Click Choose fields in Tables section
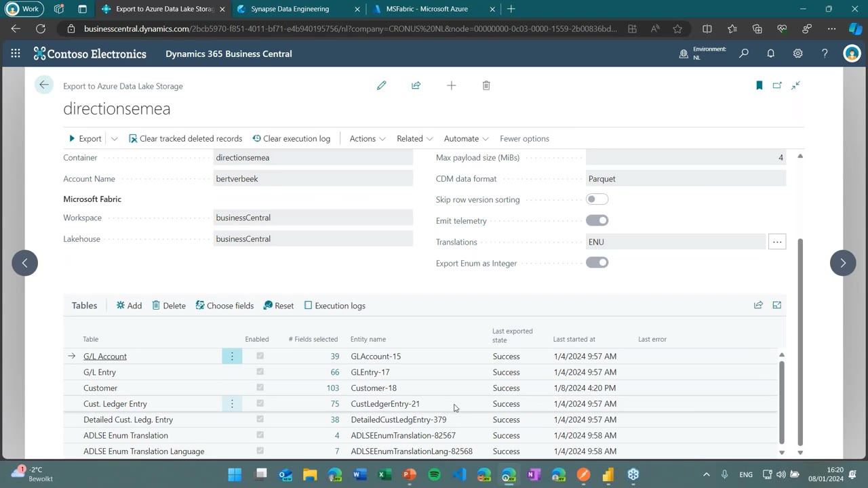868x488 pixels. pyautogui.click(x=224, y=306)
